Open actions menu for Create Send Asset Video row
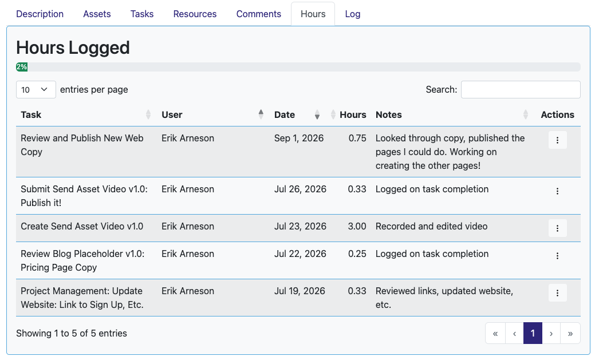The width and height of the screenshot is (595, 364). tap(557, 228)
